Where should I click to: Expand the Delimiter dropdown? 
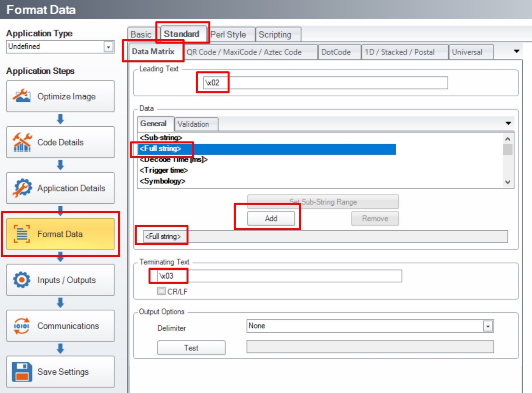pyautogui.click(x=488, y=326)
